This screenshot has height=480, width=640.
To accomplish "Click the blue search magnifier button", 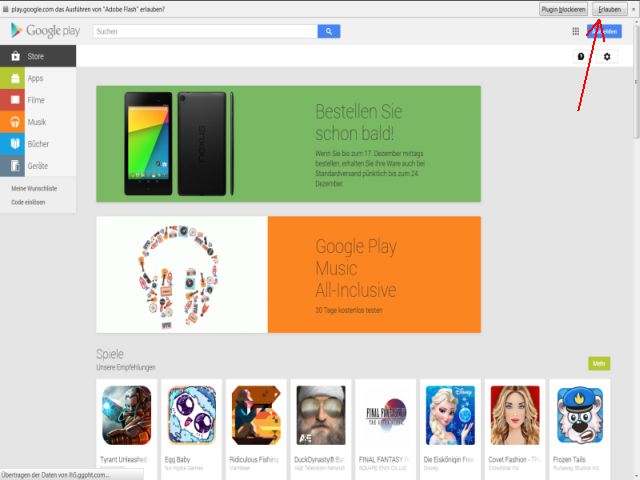I will click(329, 31).
